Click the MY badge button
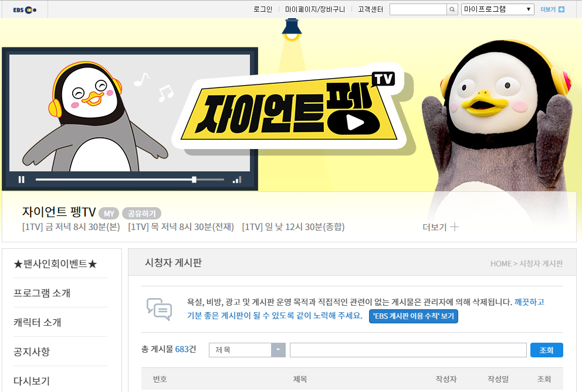Image resolution: width=582 pixels, height=392 pixels. point(109,214)
